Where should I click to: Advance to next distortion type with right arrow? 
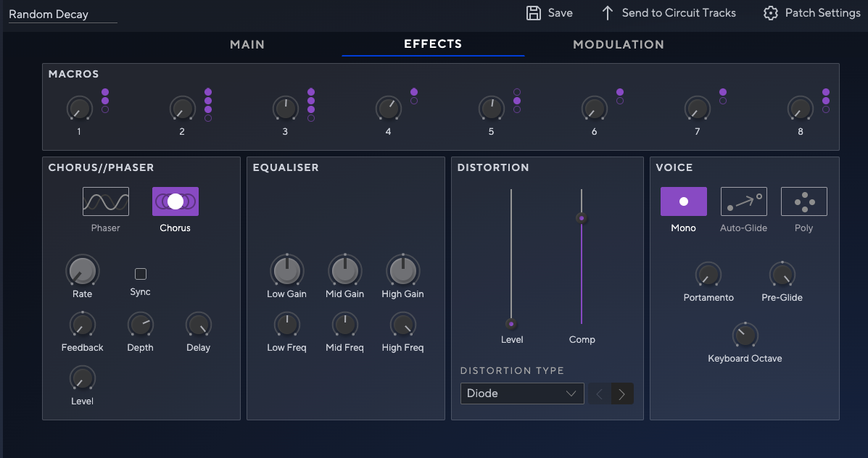point(621,393)
